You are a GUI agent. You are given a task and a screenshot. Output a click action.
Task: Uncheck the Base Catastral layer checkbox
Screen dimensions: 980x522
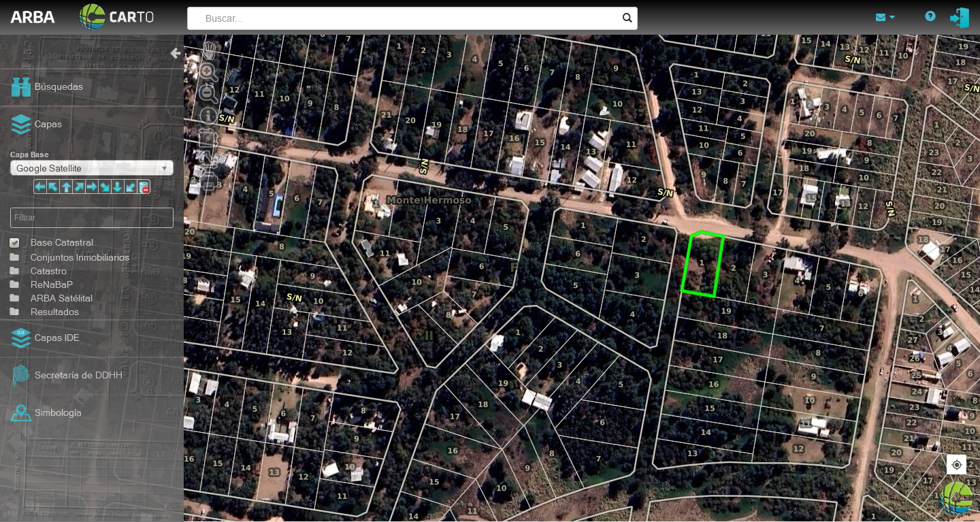tap(14, 243)
